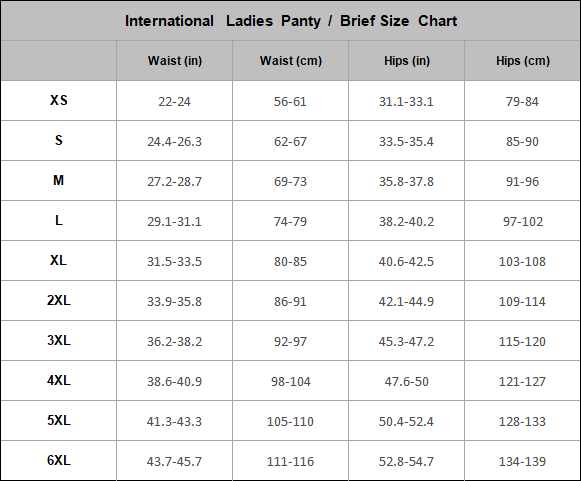Viewport: 581px width, 481px height.
Task: Select the 6XL size row label
Action: tap(59, 460)
